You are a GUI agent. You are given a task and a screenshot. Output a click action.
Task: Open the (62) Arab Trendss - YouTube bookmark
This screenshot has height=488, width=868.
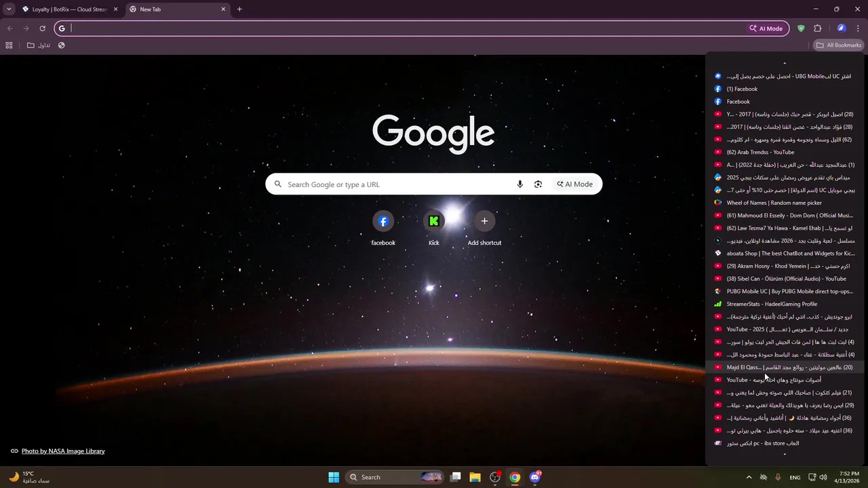click(785, 152)
